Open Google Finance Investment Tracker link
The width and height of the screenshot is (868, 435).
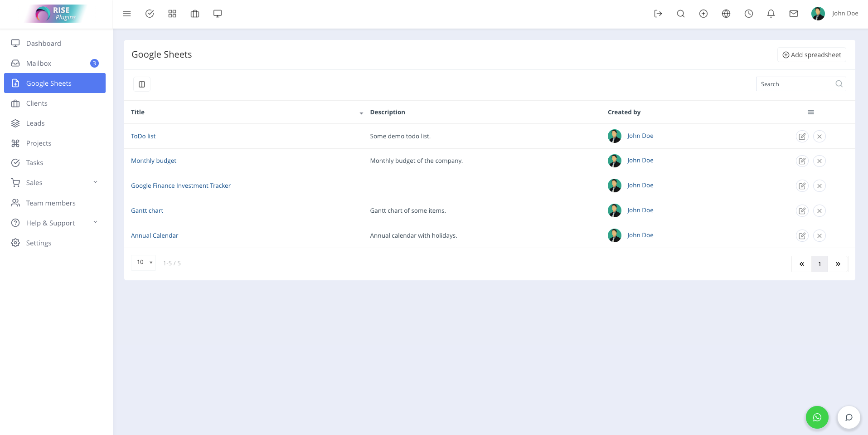(181, 186)
